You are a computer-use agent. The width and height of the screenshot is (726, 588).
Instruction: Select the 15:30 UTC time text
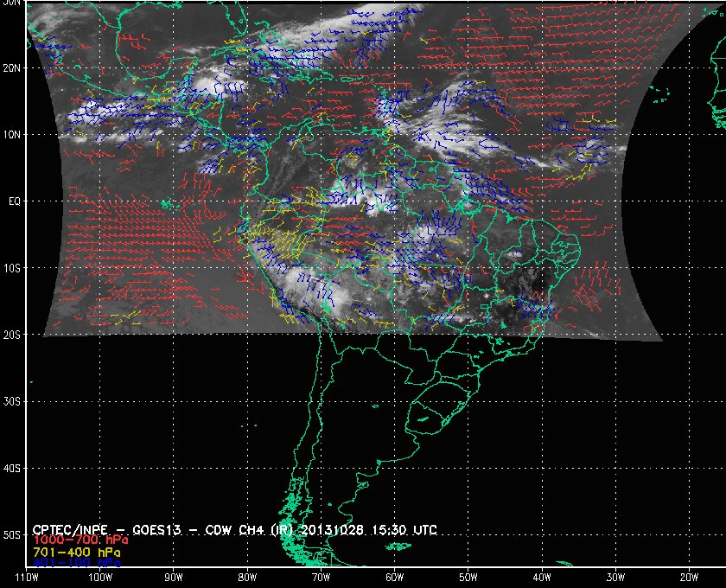pyautogui.click(x=404, y=530)
